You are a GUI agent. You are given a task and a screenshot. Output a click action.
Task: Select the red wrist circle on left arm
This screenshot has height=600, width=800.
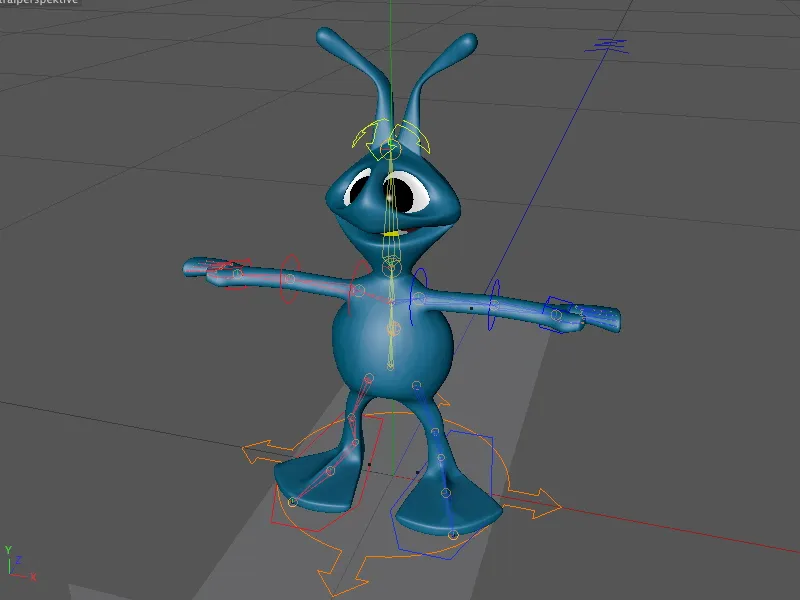[x=238, y=274]
